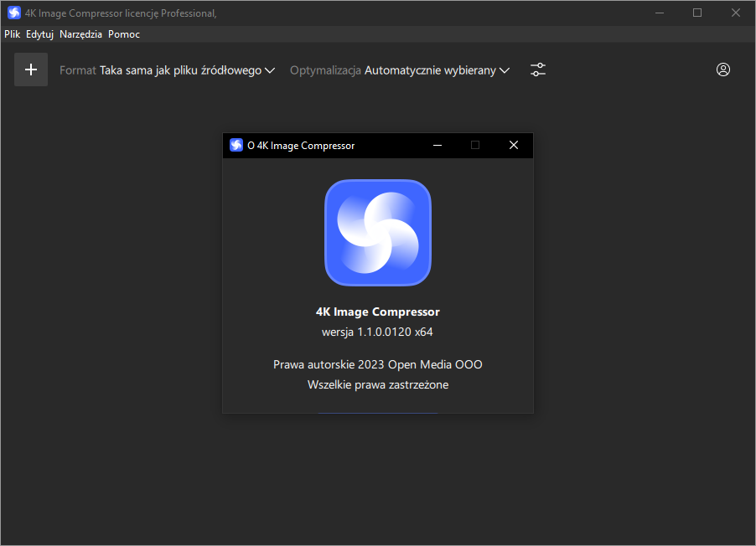Maximize the main 4K Image Compressor window

(x=697, y=13)
